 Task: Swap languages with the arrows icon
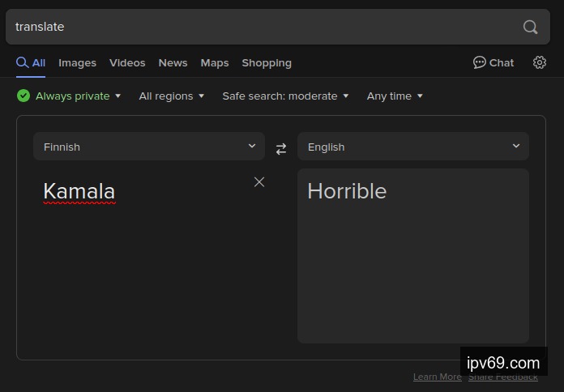[x=281, y=148]
